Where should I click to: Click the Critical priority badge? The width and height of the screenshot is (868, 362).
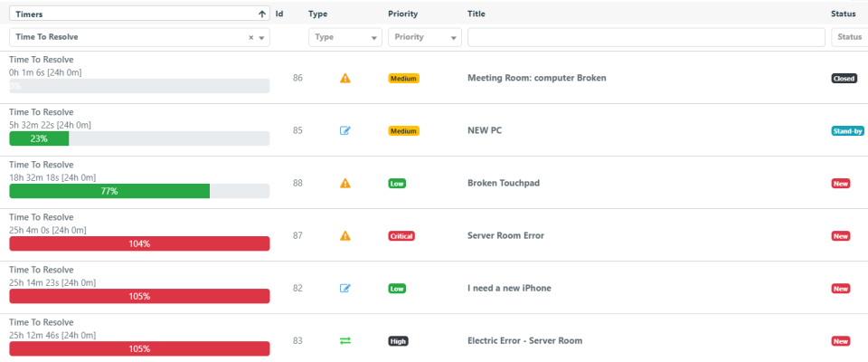click(x=401, y=236)
